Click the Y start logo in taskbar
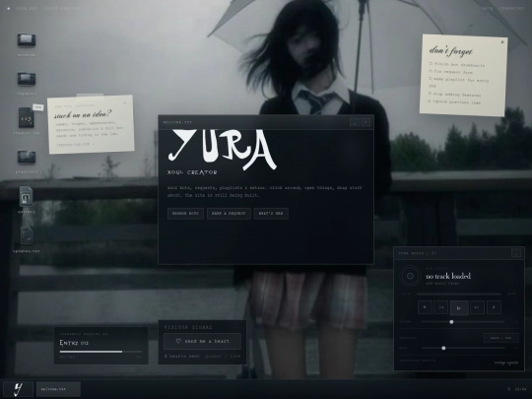This screenshot has height=399, width=532. coord(19,389)
